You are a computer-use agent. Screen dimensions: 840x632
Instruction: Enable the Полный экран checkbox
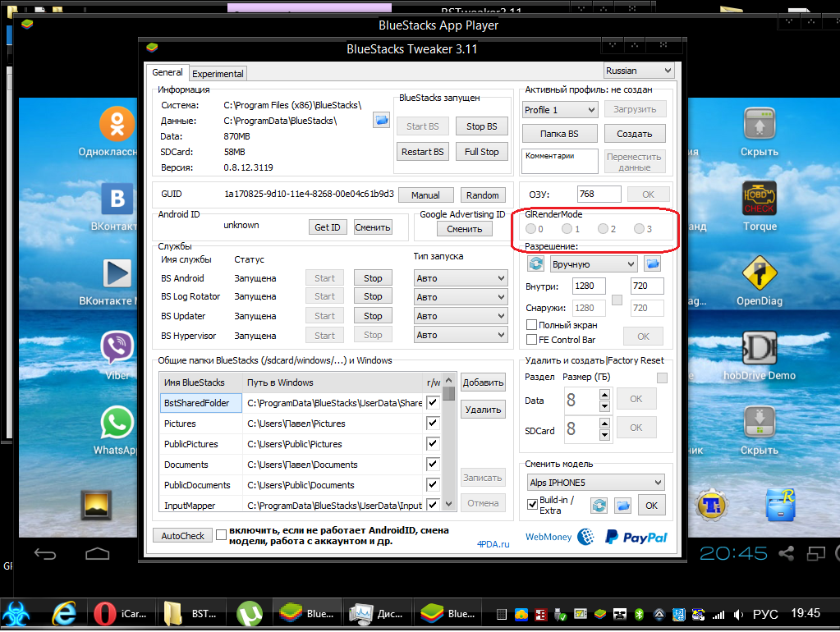[532, 325]
